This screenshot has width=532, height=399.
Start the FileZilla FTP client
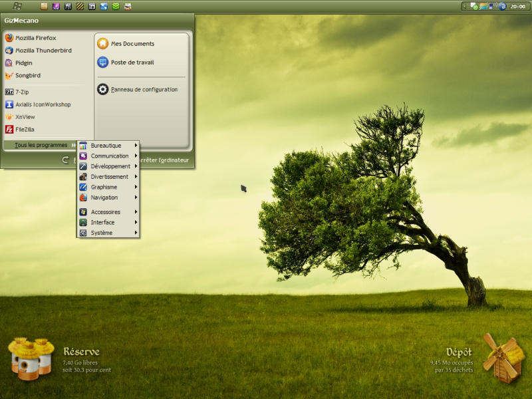point(20,129)
